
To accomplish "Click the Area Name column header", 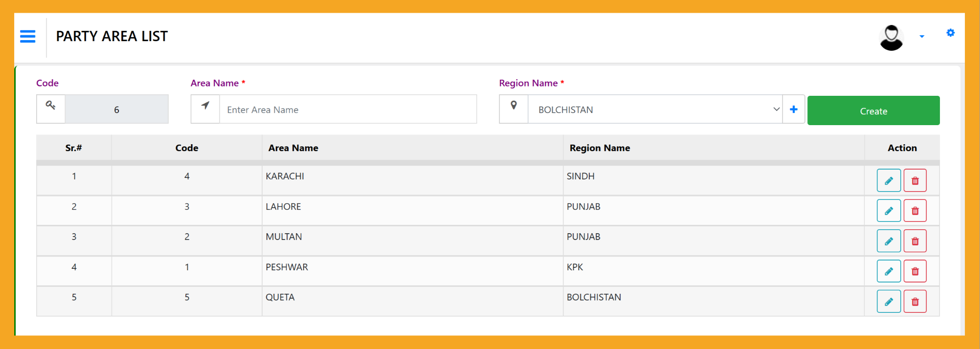I will [293, 148].
